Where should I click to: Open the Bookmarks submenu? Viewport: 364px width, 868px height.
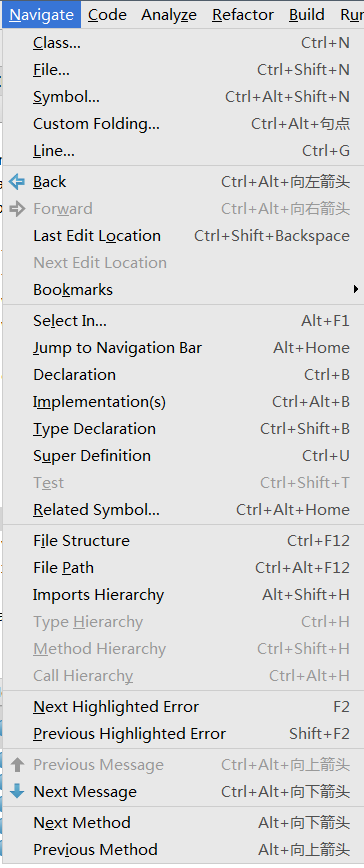point(182,290)
